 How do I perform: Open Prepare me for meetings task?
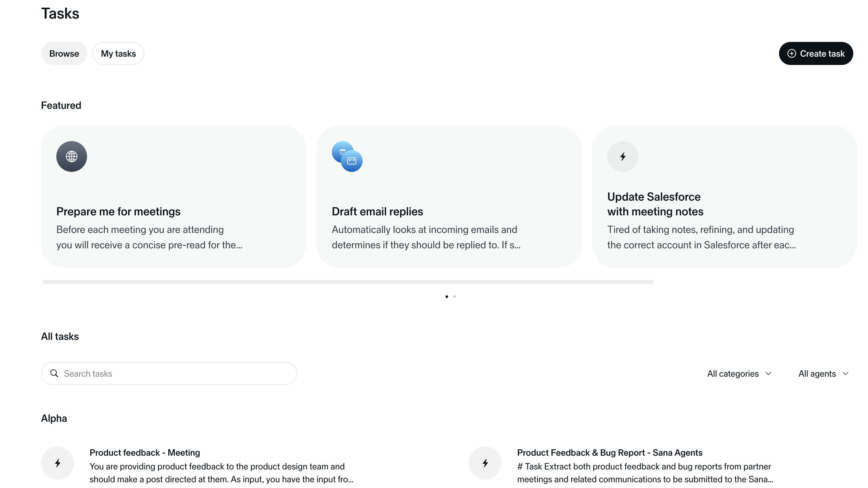118,212
